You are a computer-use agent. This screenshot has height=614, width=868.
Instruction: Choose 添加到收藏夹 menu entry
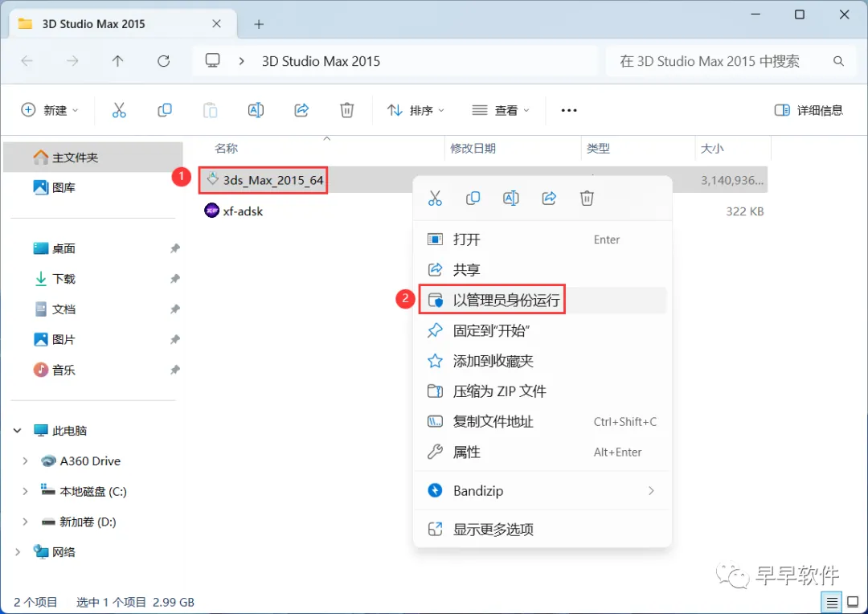coord(542,361)
